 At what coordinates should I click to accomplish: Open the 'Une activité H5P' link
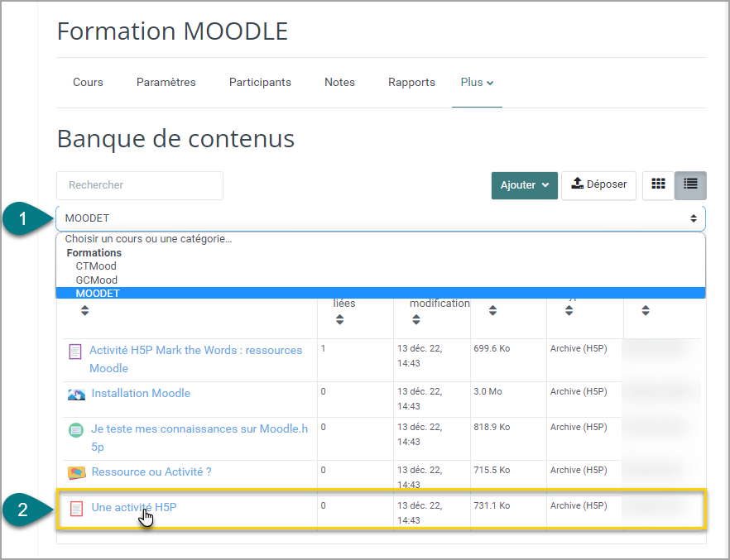click(x=134, y=507)
